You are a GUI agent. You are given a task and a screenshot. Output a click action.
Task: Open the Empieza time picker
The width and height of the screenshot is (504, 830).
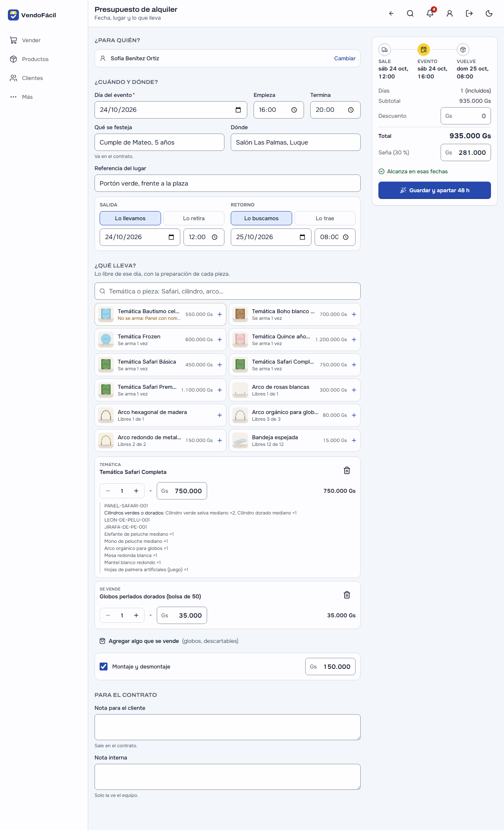(x=294, y=110)
